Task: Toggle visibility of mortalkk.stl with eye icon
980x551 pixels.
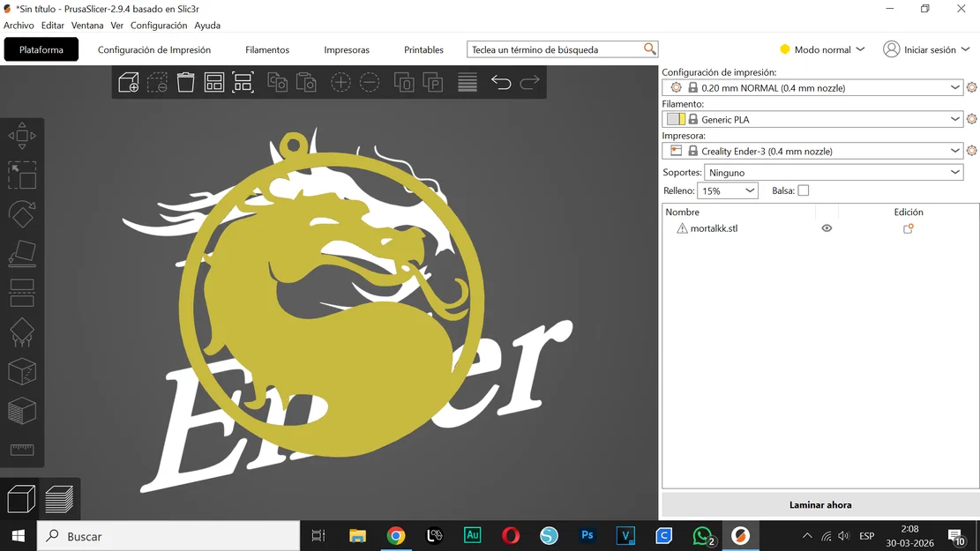Action: [827, 227]
